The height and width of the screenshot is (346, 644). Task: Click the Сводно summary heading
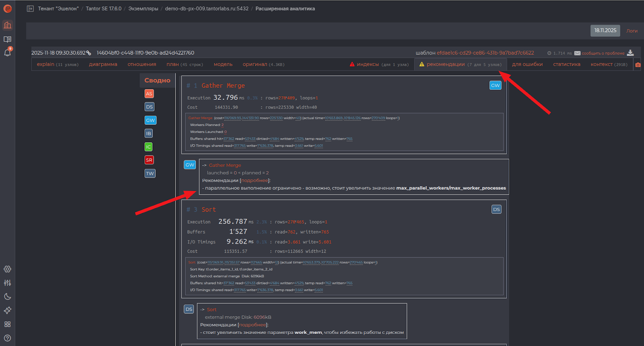point(157,80)
